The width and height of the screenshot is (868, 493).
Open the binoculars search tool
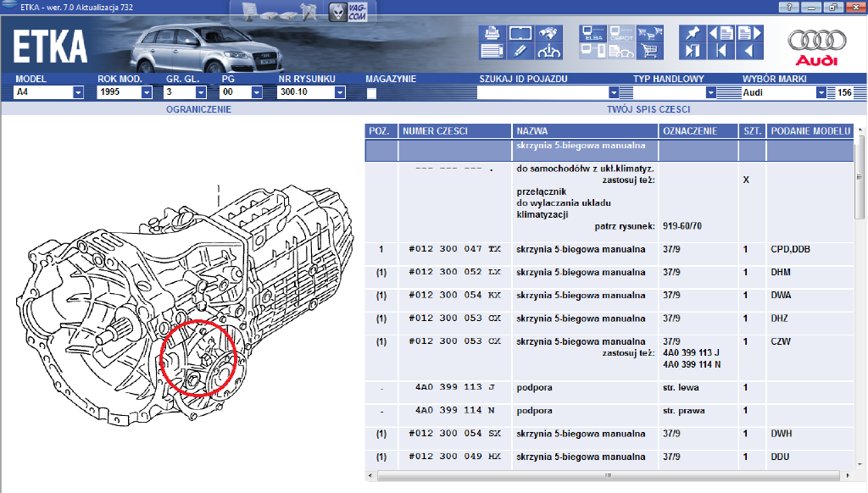[548, 34]
